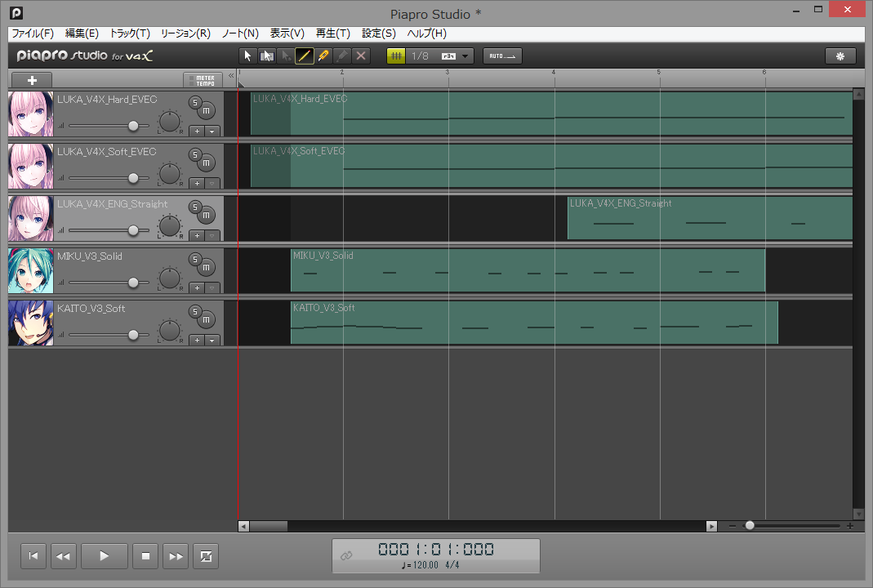Click plus button on LUKA_V4X_Soft_EVEC track
This screenshot has width=873, height=588.
[197, 184]
